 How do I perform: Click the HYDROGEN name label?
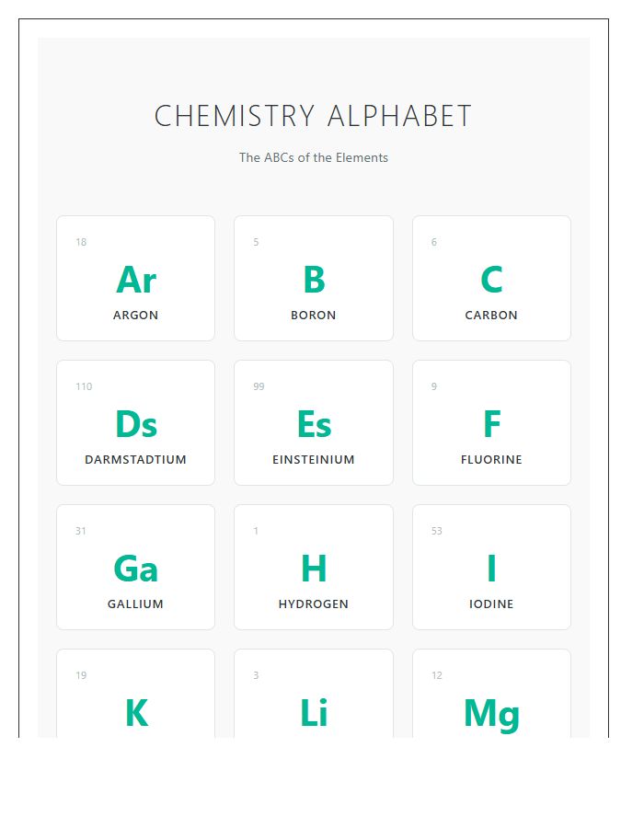(314, 604)
